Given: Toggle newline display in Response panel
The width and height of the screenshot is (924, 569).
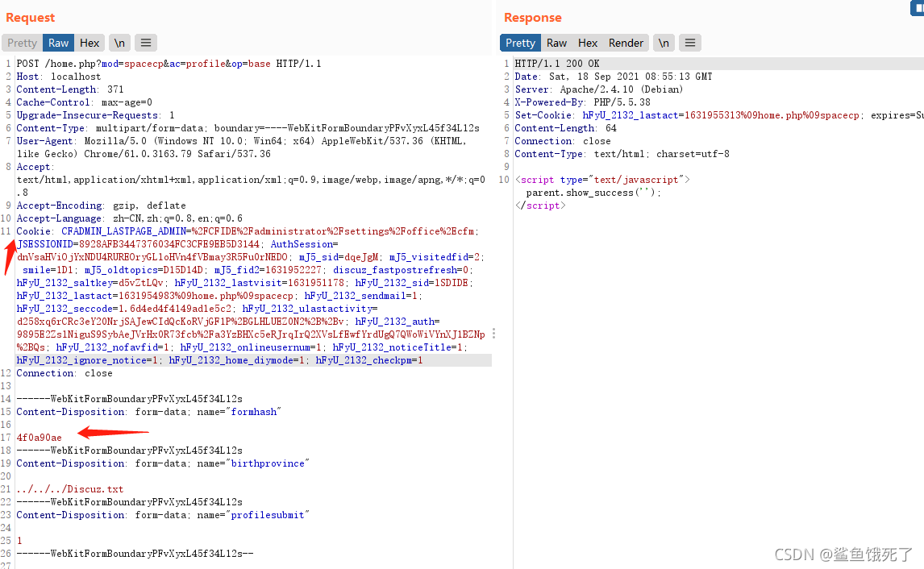Looking at the screenshot, I should (x=664, y=43).
